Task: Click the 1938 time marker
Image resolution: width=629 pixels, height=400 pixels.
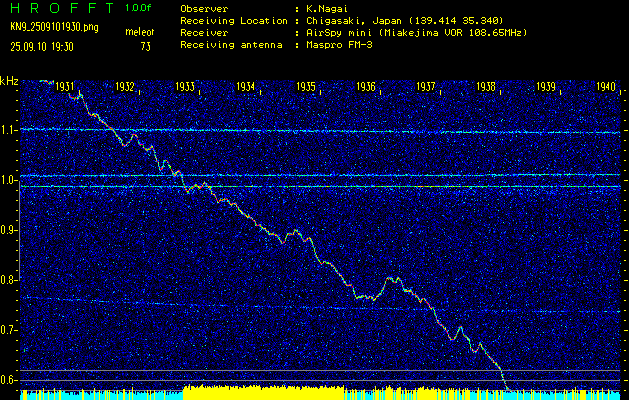Action: [x=486, y=86]
